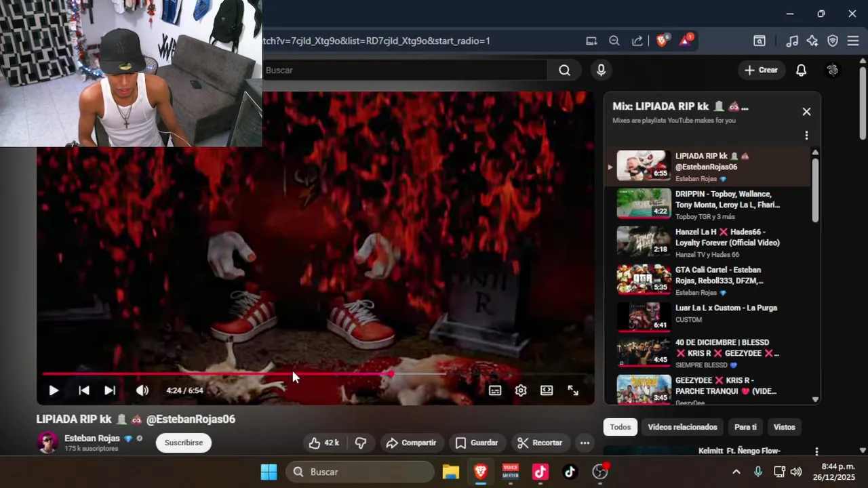Save the video with Guardar
The height and width of the screenshot is (488, 868).
[477, 443]
